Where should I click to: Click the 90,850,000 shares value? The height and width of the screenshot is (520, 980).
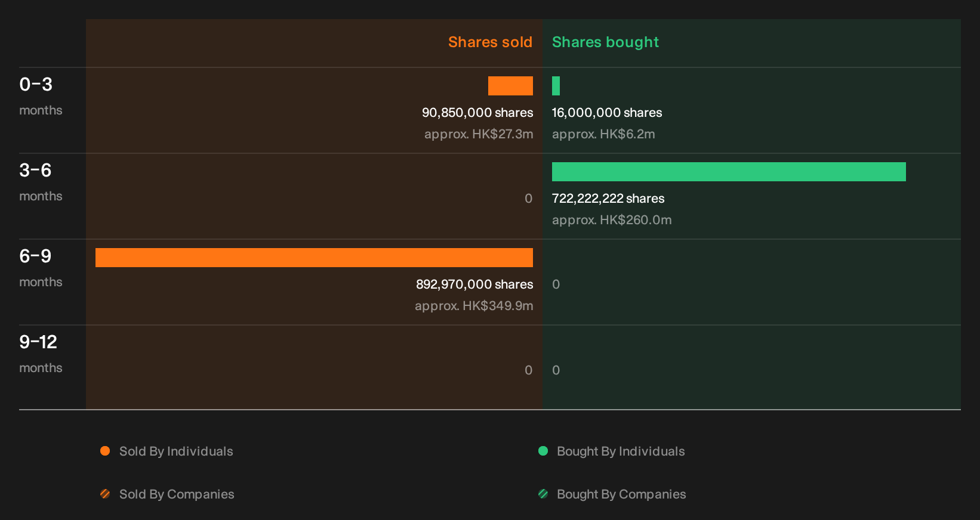click(x=477, y=113)
